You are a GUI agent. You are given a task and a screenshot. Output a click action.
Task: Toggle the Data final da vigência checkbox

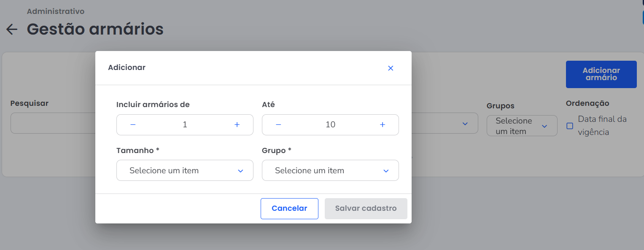point(570,126)
